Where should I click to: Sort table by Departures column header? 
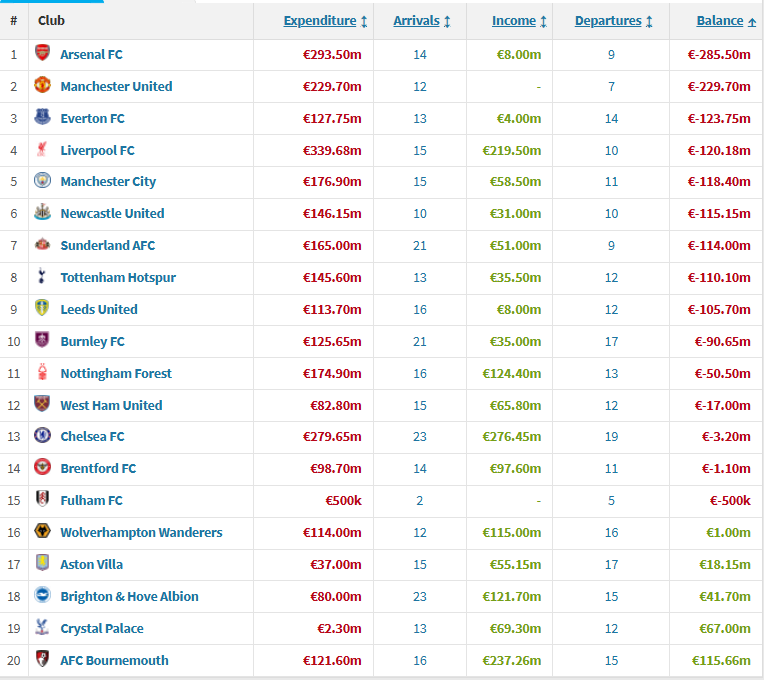tap(608, 21)
